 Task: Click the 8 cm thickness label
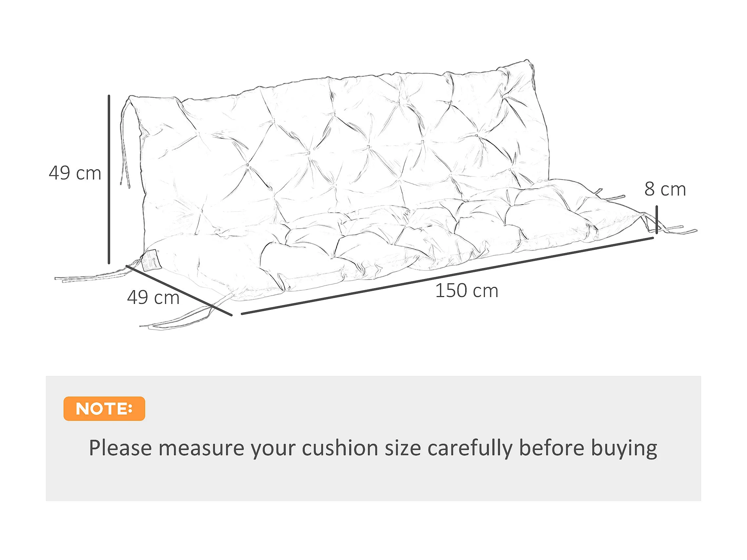pos(665,189)
